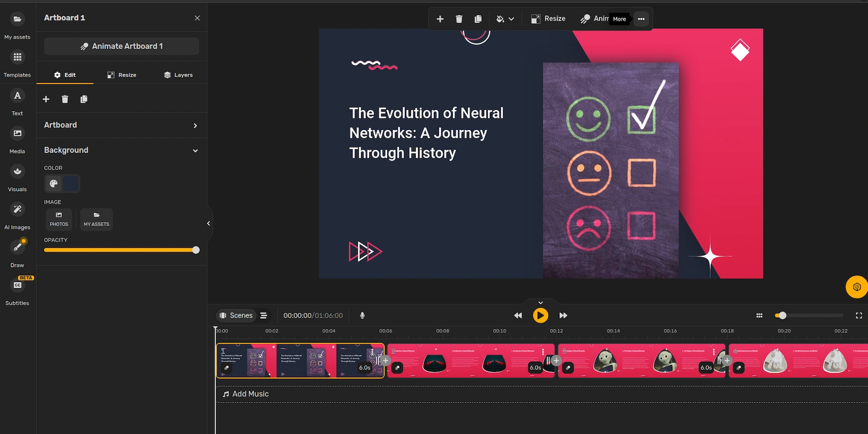Click the microphone voiceover icon
This screenshot has height=434, width=868.
[362, 316]
